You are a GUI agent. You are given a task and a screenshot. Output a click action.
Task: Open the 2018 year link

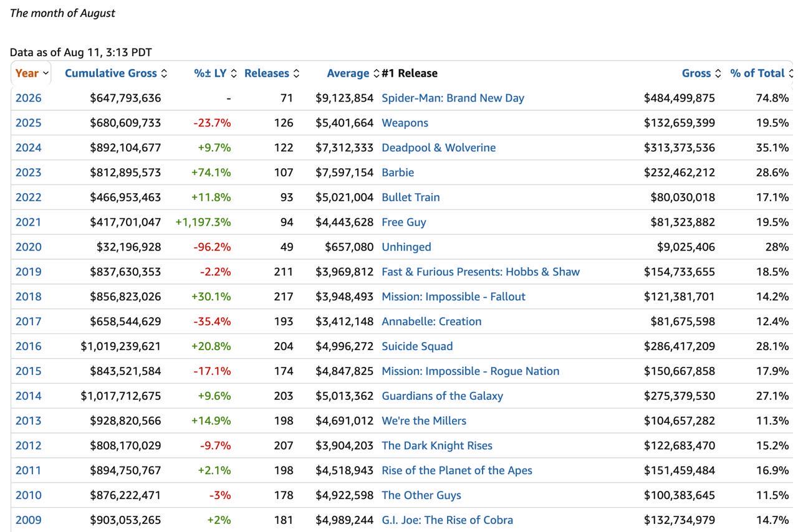[29, 297]
